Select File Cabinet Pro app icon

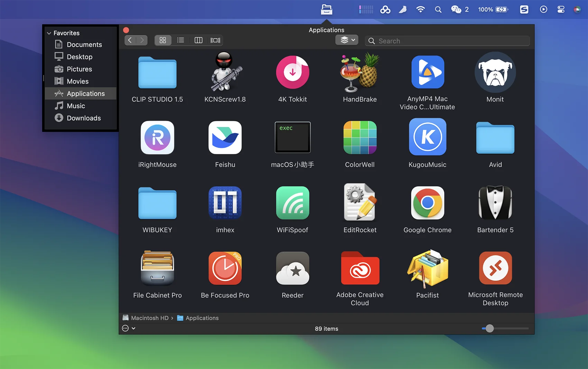[157, 268]
